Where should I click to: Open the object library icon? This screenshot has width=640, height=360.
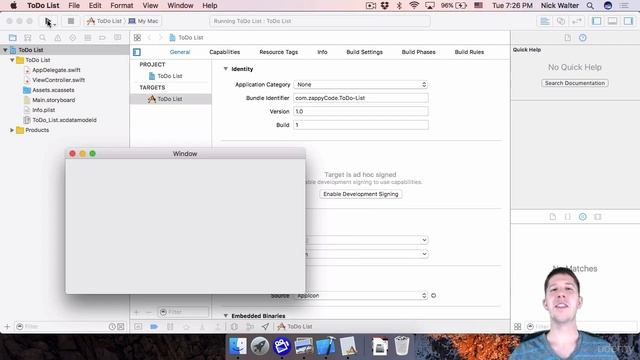[x=582, y=217]
